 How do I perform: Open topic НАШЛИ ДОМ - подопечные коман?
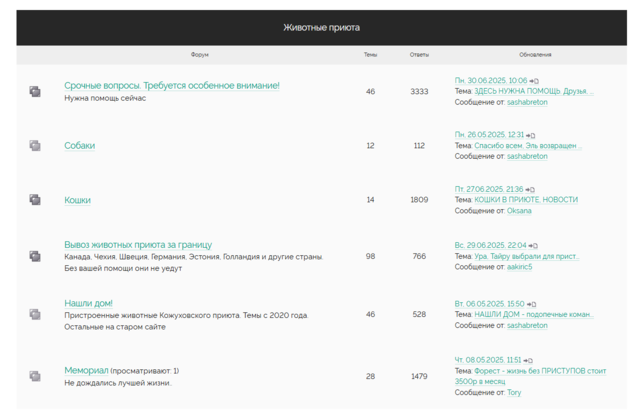pyautogui.click(x=534, y=314)
